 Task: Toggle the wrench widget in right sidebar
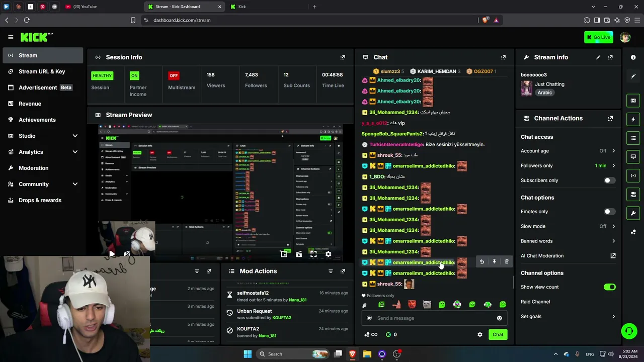633,213
